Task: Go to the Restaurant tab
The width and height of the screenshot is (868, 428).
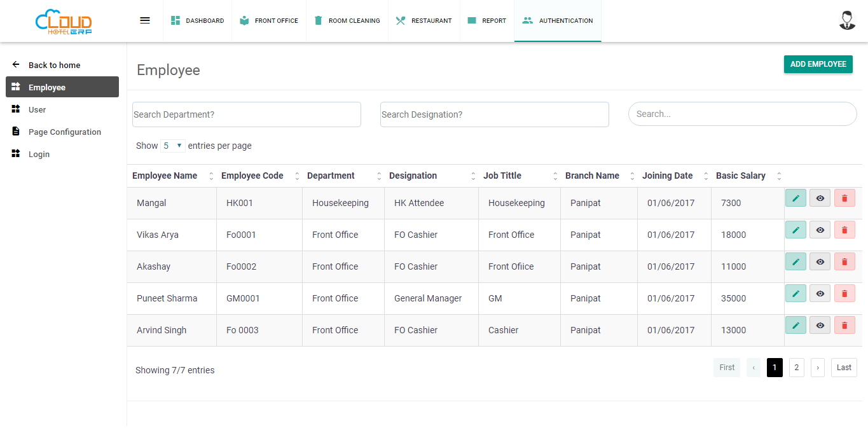Action: [424, 21]
